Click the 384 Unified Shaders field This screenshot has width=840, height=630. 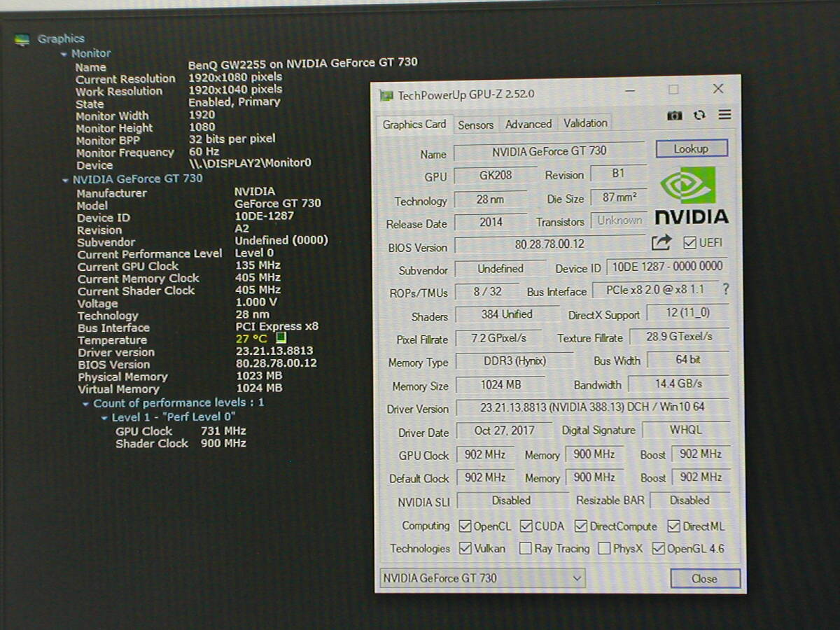coord(507,314)
